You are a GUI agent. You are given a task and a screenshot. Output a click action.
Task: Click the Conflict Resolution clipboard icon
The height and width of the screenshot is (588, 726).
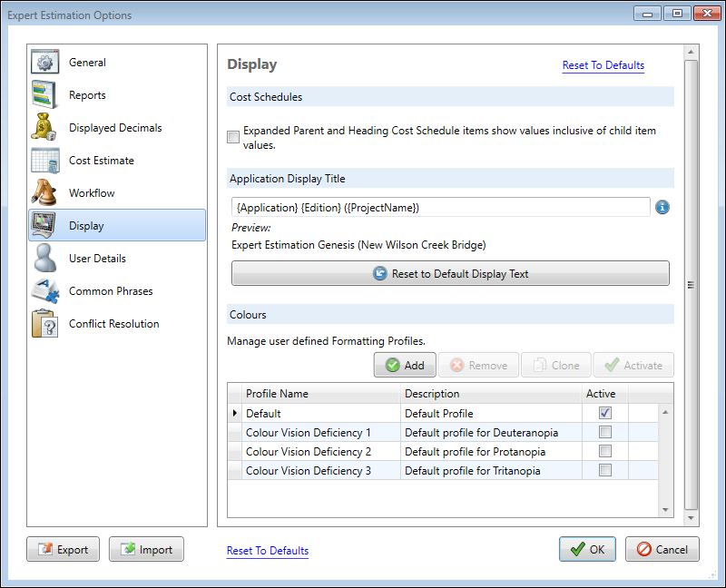coord(45,324)
